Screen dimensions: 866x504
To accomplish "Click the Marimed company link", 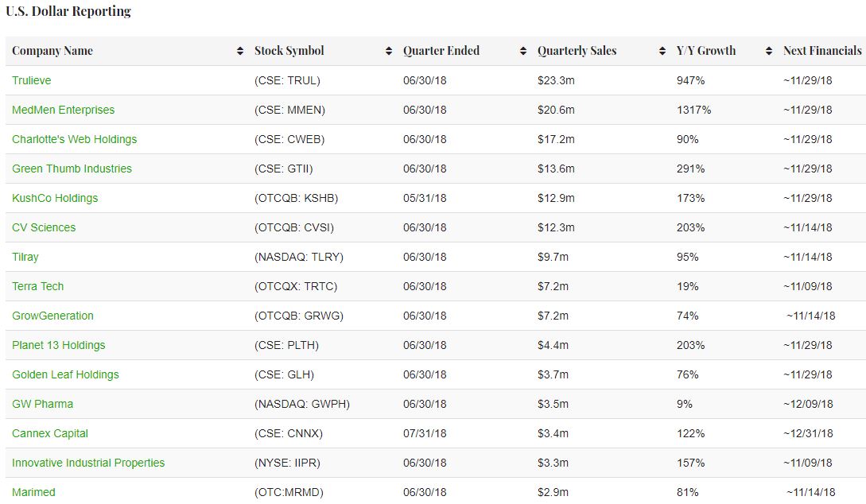I will click(33, 492).
